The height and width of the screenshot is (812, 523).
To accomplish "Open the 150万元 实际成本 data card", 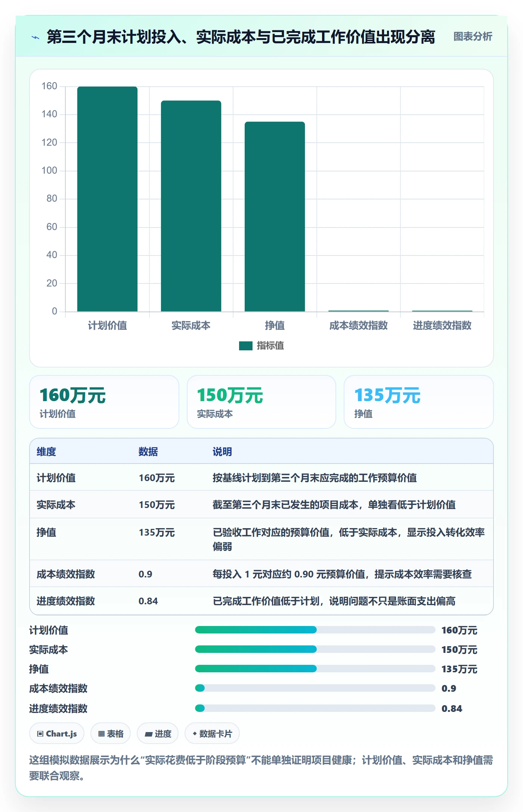I will pos(261,402).
